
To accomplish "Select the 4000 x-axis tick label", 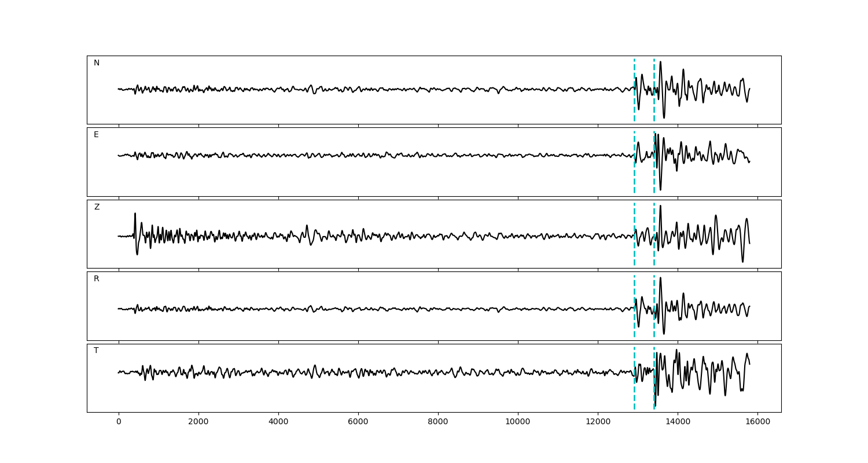I will 278,422.
